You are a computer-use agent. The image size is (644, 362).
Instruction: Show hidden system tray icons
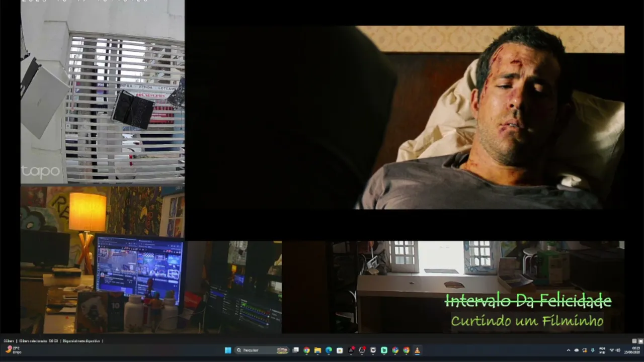[569, 350]
